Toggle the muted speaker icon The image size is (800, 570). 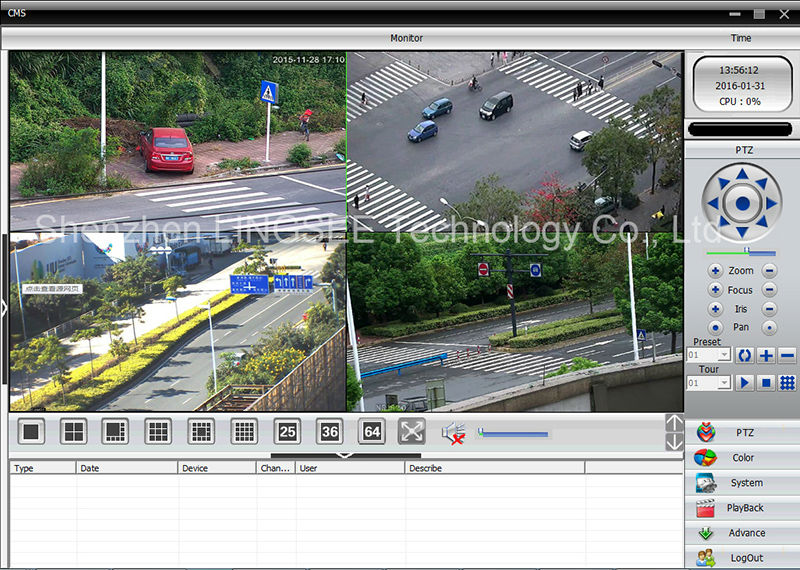[454, 433]
